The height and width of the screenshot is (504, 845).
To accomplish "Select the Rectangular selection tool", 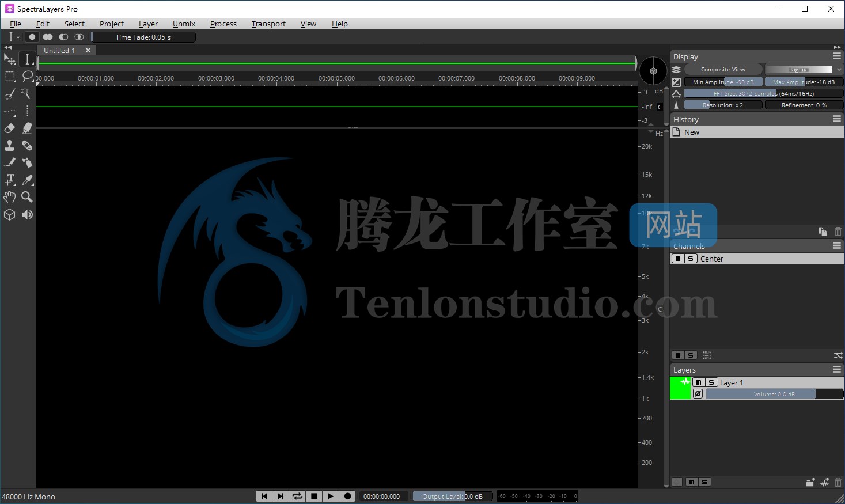I will coord(10,77).
